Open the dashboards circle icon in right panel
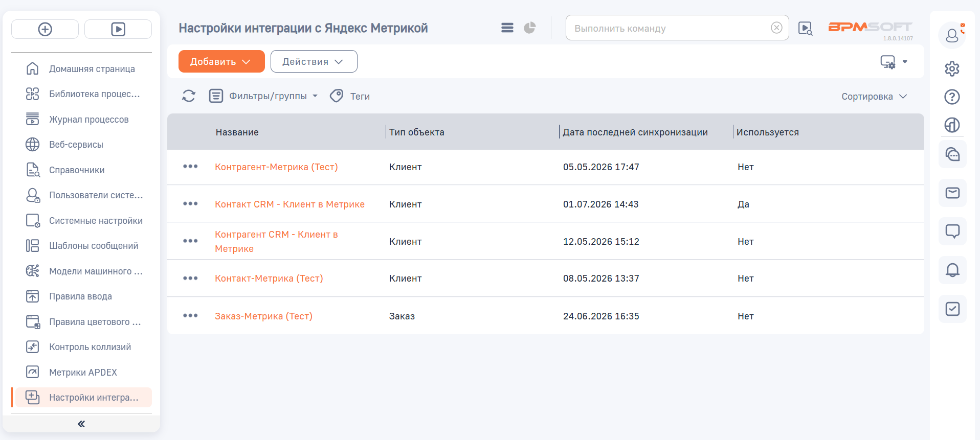The width and height of the screenshot is (980, 440). pos(952,125)
